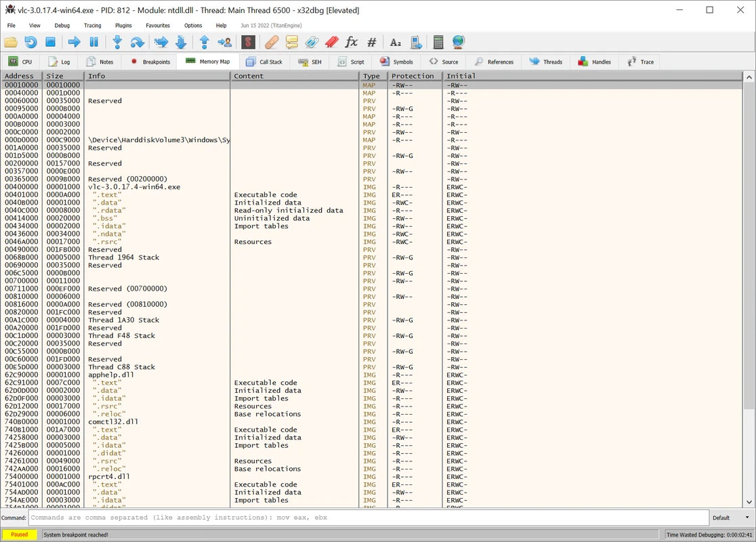Open the Labels tag icon
The height and width of the screenshot is (542, 756).
[x=312, y=42]
